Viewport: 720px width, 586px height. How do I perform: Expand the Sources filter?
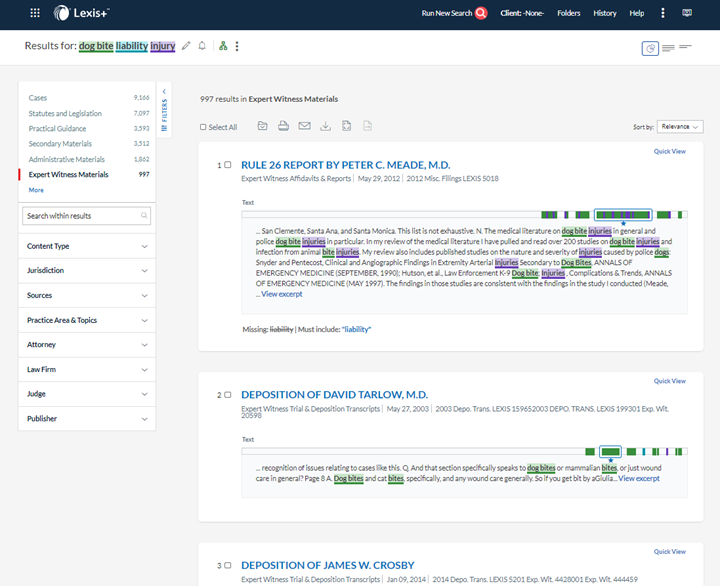pyautogui.click(x=87, y=295)
